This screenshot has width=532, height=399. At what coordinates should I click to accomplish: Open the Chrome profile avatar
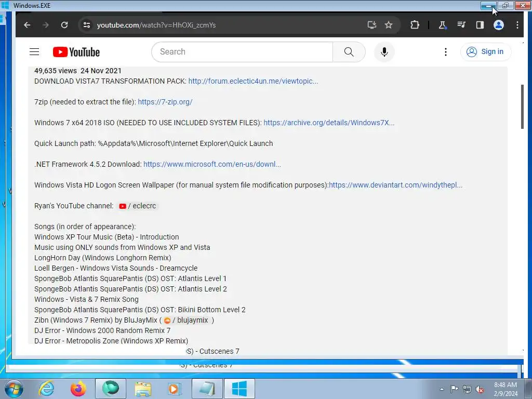coord(498,25)
